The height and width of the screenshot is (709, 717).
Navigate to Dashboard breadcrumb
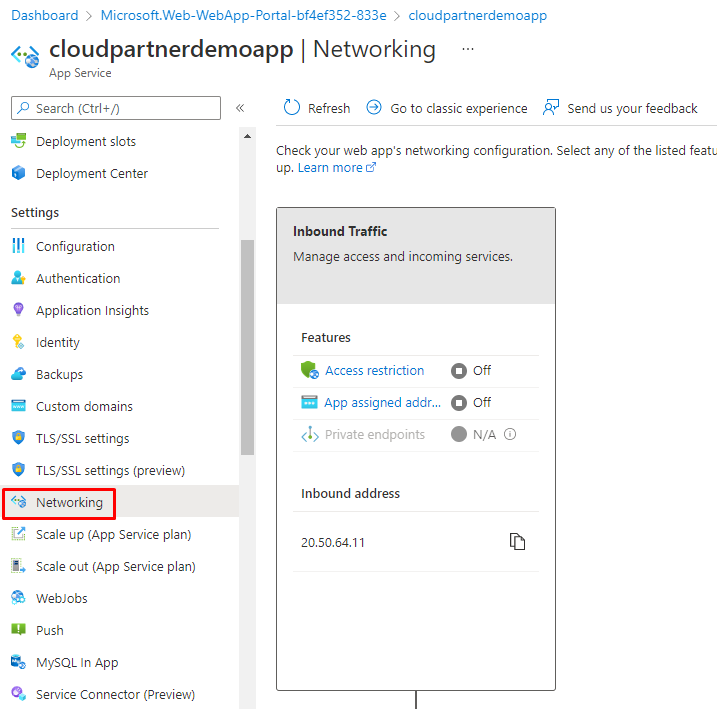(x=44, y=15)
